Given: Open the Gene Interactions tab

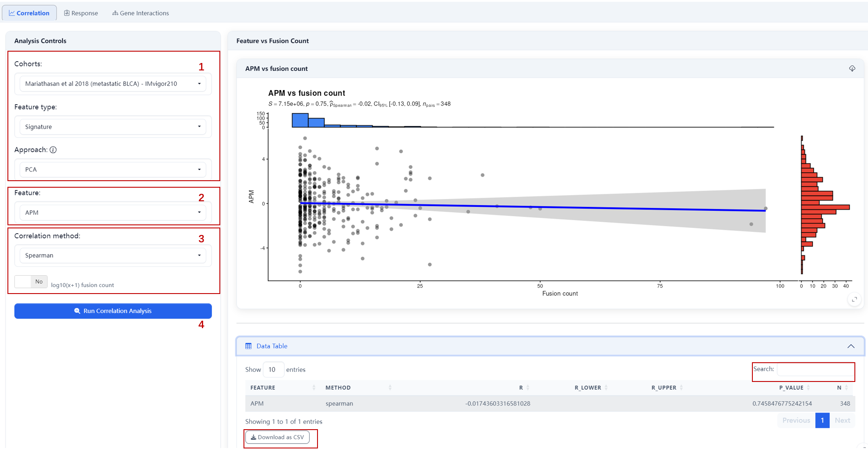Looking at the screenshot, I should click(x=141, y=13).
